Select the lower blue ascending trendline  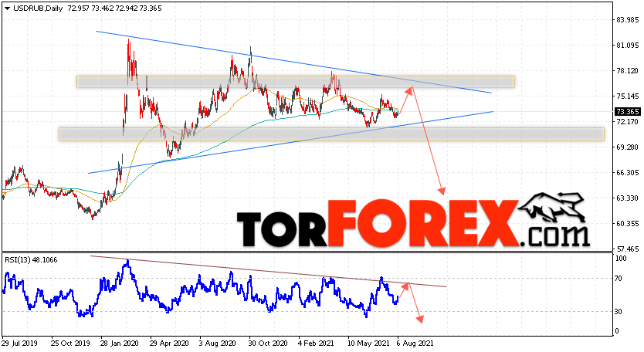(290, 142)
